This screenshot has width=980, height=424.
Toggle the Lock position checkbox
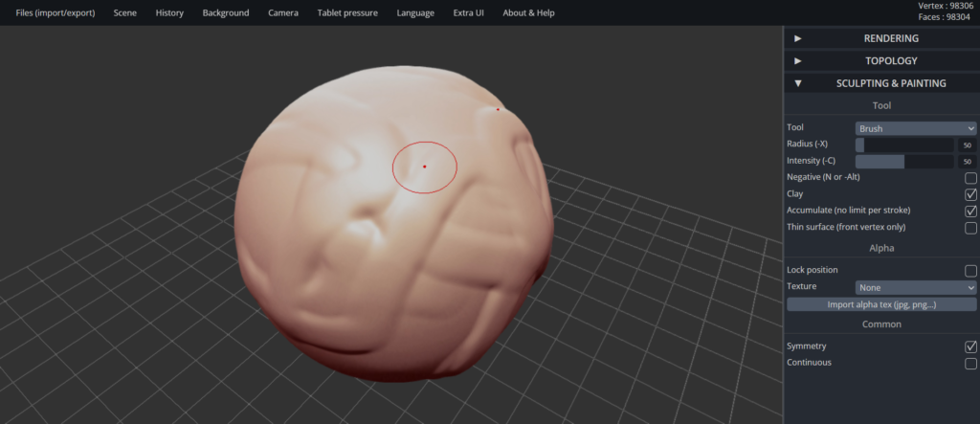coord(970,271)
